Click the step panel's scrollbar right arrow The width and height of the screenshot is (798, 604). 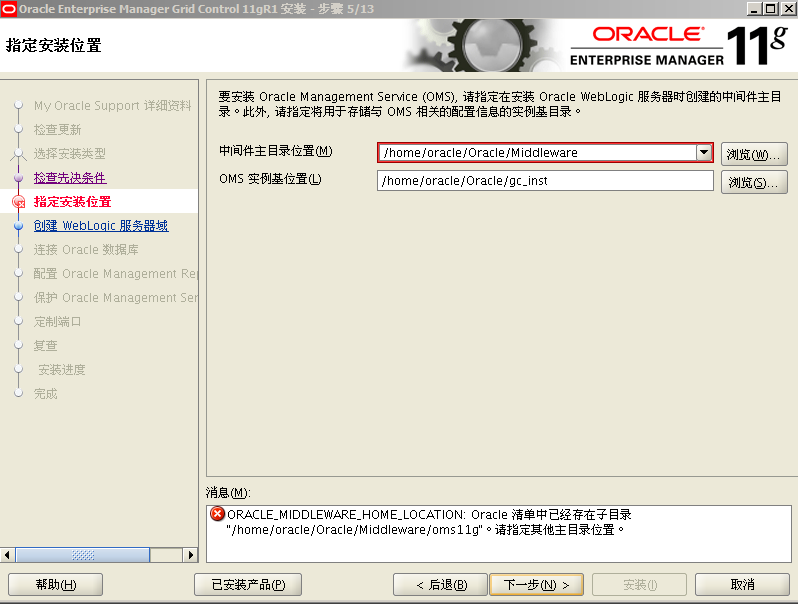click(x=190, y=555)
